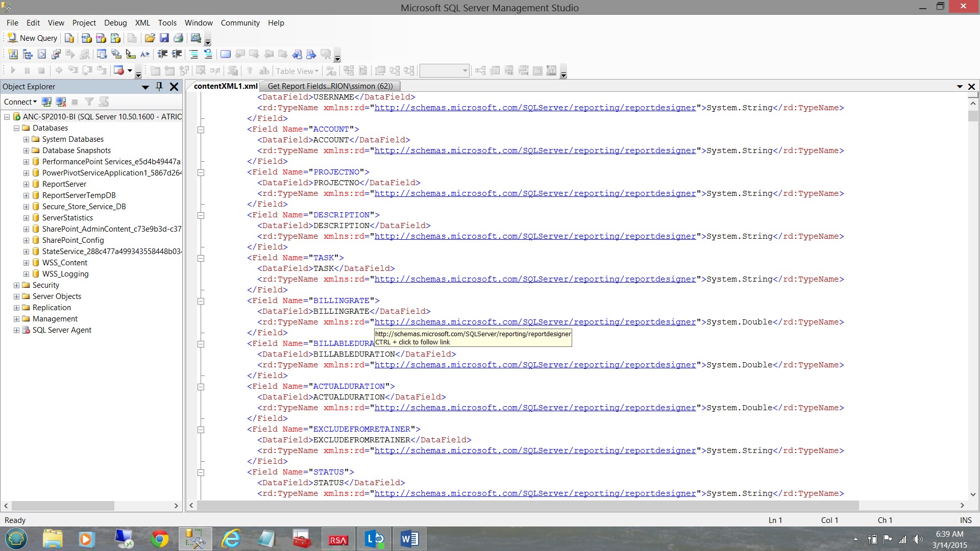Expand the Security tree node
The height and width of the screenshot is (551, 980).
click(x=16, y=285)
